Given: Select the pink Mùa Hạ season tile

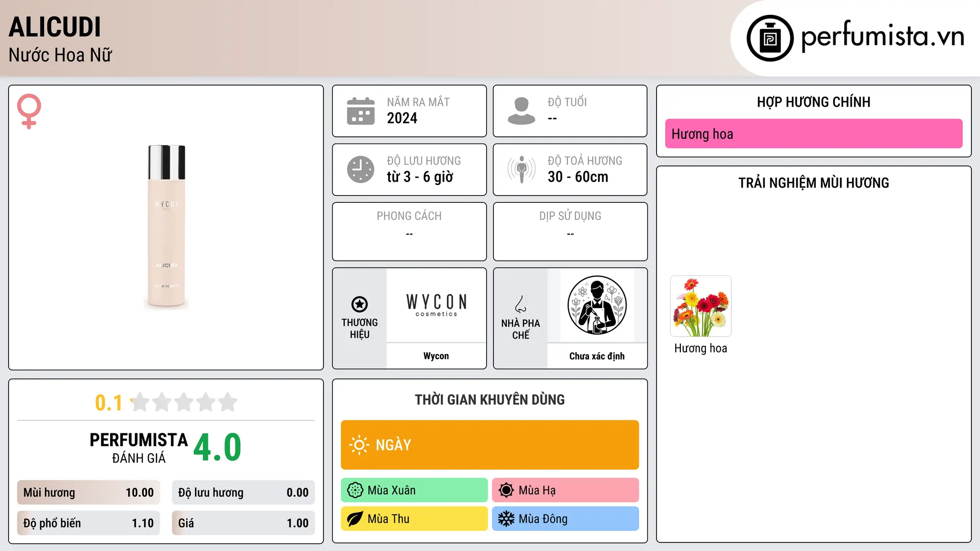Looking at the screenshot, I should (x=566, y=490).
